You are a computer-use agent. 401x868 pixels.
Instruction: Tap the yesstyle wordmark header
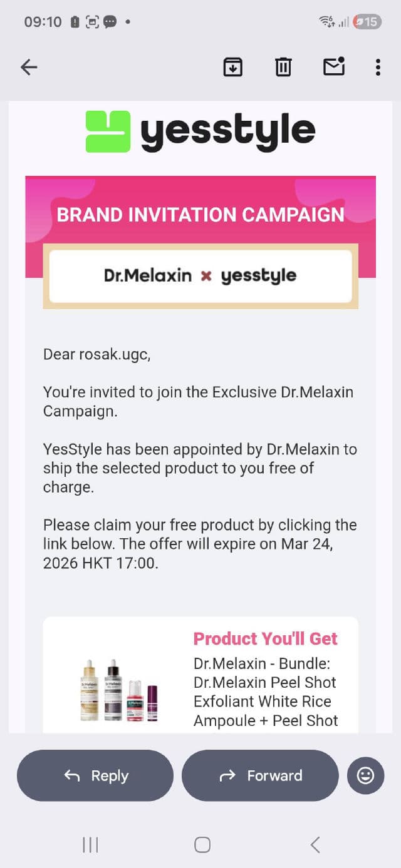tap(227, 131)
